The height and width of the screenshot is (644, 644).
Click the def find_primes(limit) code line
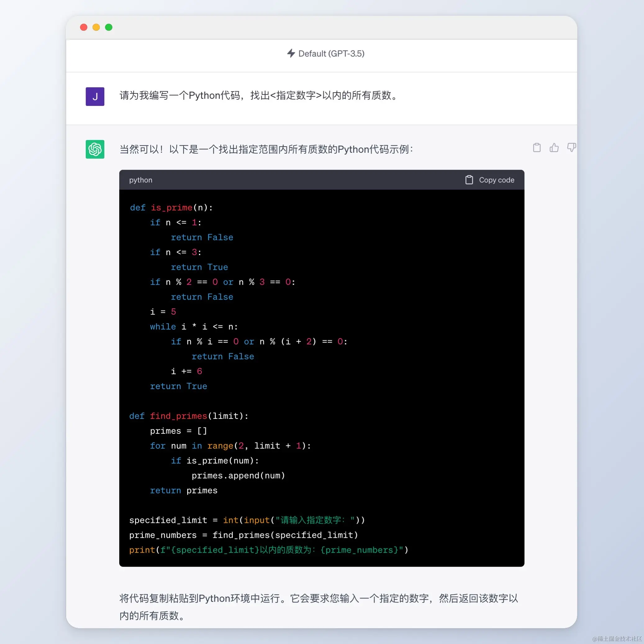(189, 416)
